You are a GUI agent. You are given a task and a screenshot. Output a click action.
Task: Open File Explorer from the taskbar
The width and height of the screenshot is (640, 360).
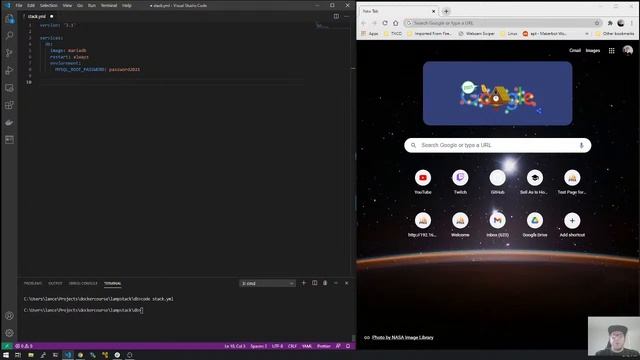tap(31, 355)
